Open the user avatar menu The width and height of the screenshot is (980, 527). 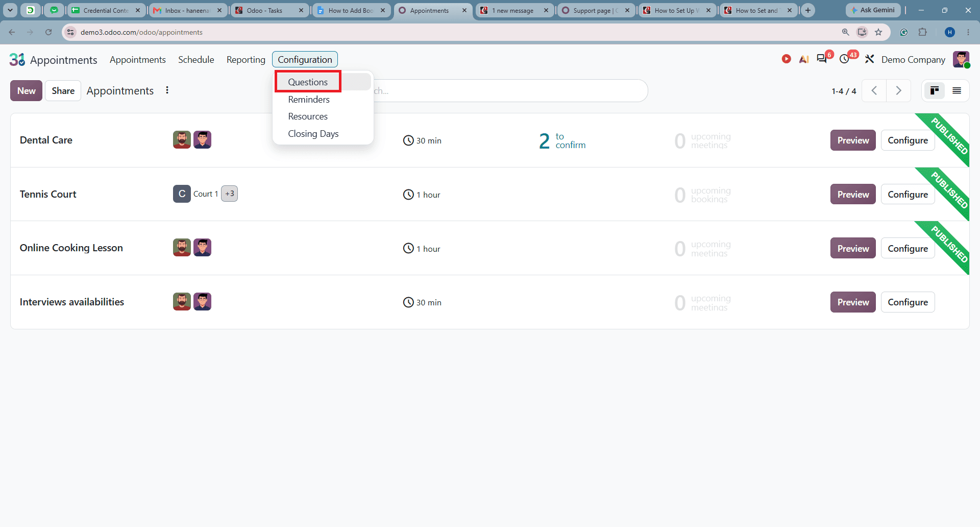(961, 59)
